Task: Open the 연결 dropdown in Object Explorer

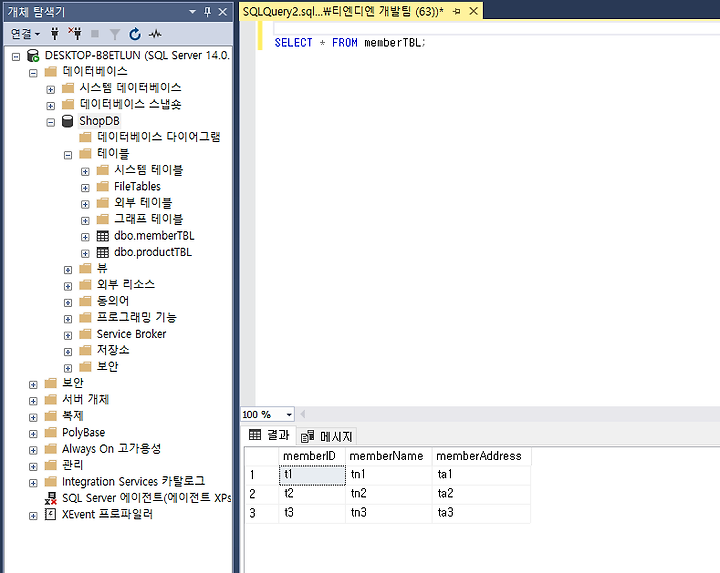Action: tap(25, 34)
